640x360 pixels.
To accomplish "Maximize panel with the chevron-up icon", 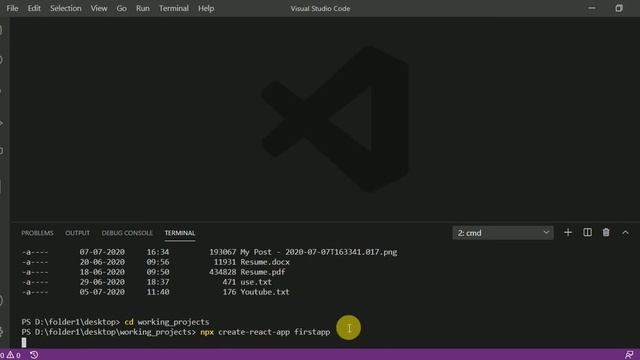I will click(625, 232).
